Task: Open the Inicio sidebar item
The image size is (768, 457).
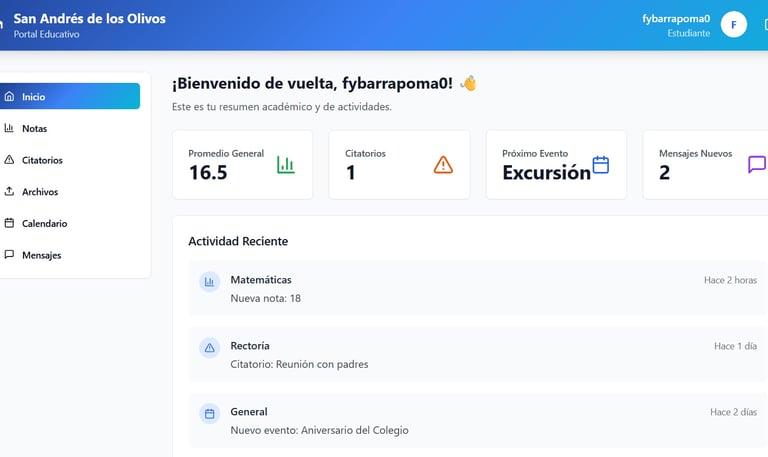Action: click(70, 96)
